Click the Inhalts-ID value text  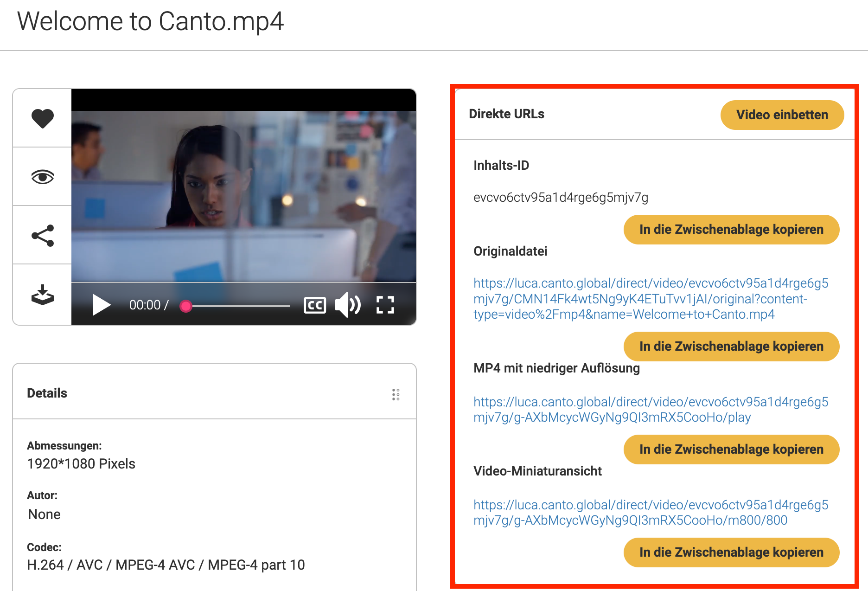pyautogui.click(x=561, y=198)
